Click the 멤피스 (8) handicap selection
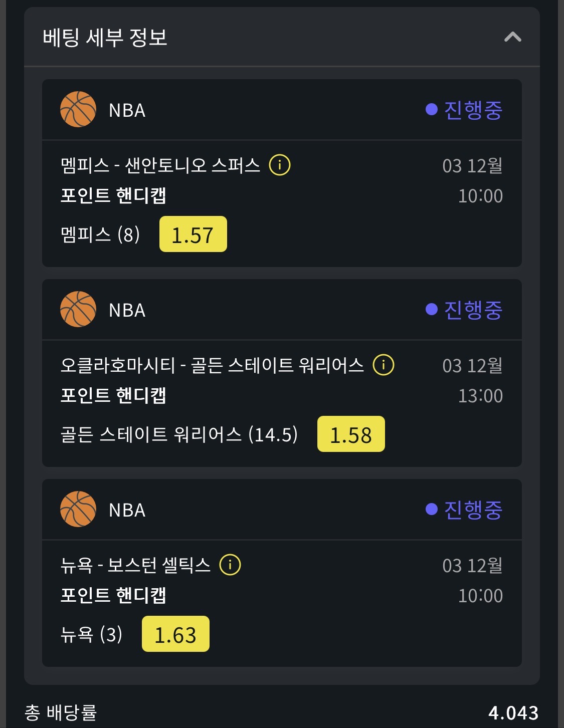The width and height of the screenshot is (564, 728). pyautogui.click(x=100, y=234)
